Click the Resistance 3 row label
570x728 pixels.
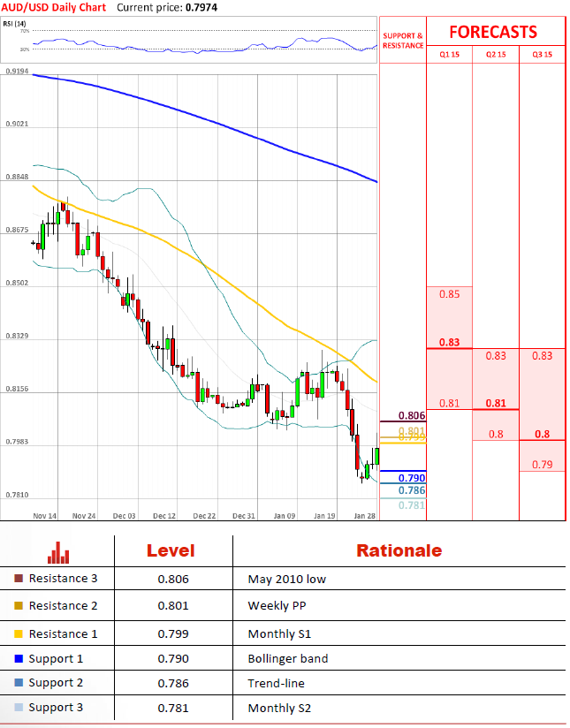coord(63,579)
